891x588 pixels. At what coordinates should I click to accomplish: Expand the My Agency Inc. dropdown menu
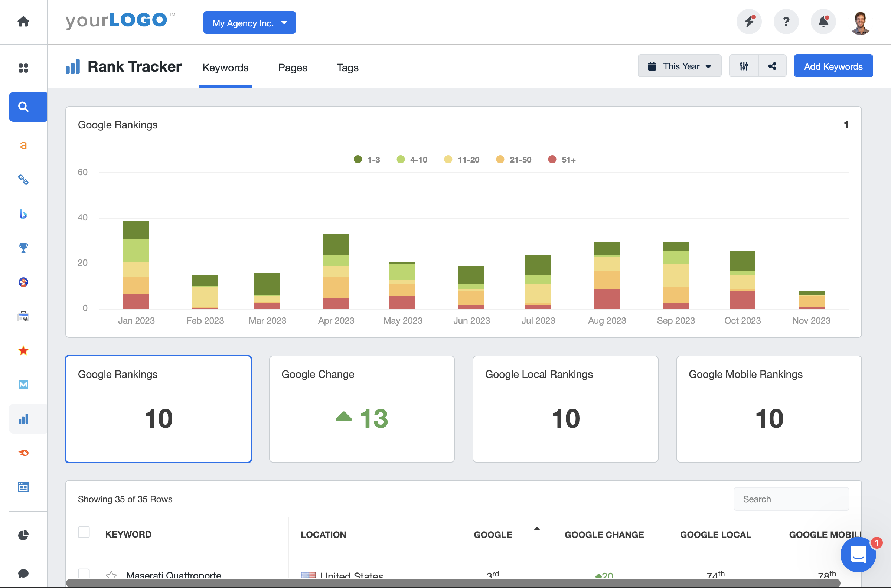(249, 22)
